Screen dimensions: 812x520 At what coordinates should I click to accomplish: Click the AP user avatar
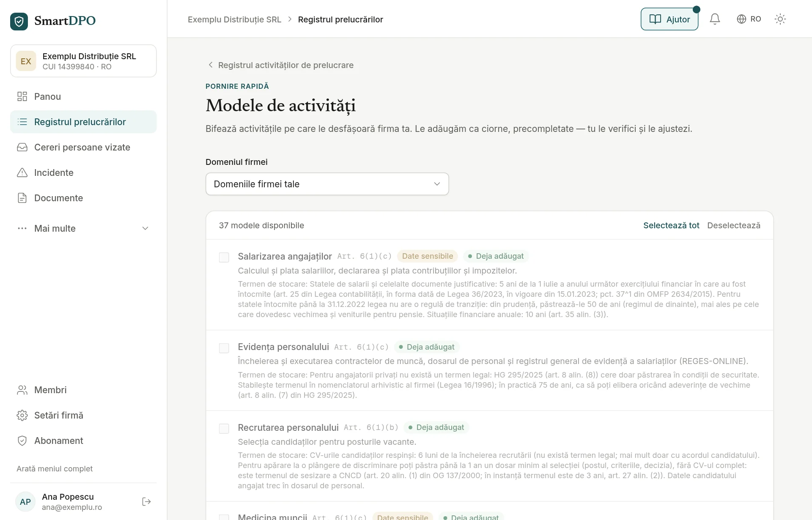point(25,502)
